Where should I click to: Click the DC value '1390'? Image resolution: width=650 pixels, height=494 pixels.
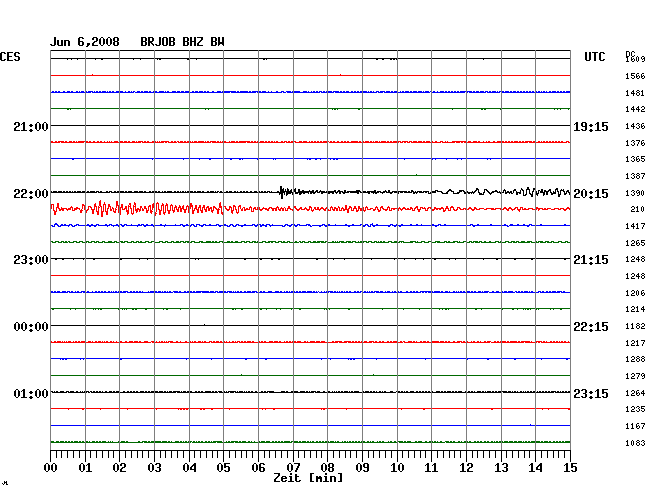pos(635,193)
